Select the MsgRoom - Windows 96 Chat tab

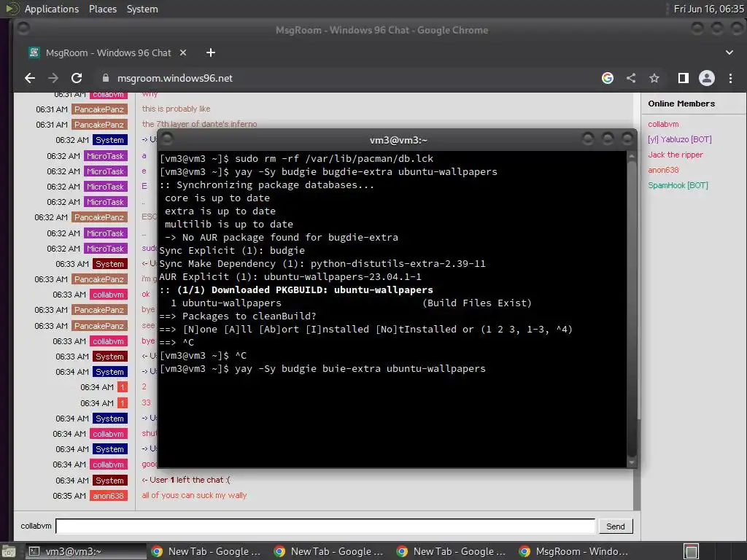tap(107, 52)
